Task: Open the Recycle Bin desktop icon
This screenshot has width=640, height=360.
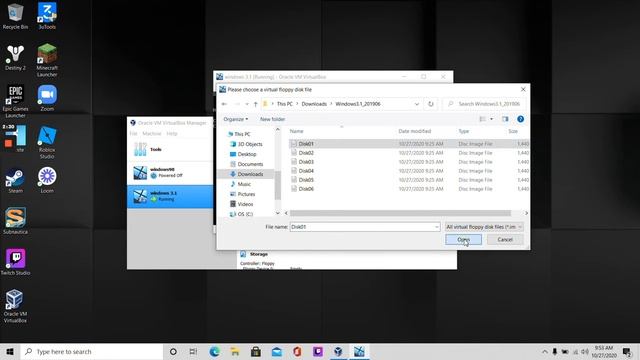Action: tap(16, 16)
